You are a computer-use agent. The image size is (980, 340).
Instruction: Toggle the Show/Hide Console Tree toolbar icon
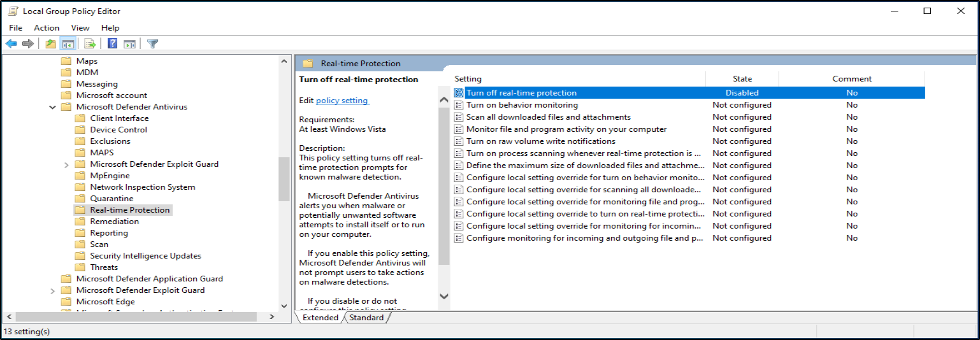tap(68, 44)
